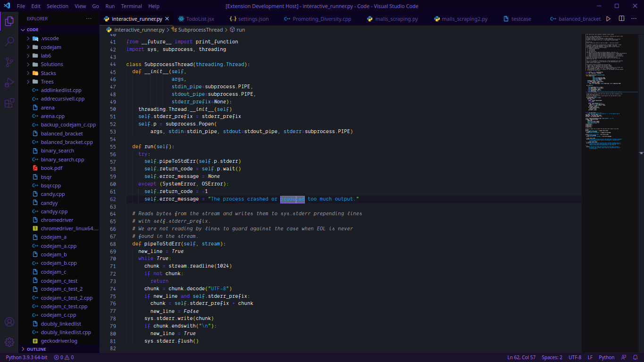Open the Extensions view
Image resolution: width=644 pixels, height=362 pixels.
coord(9,103)
